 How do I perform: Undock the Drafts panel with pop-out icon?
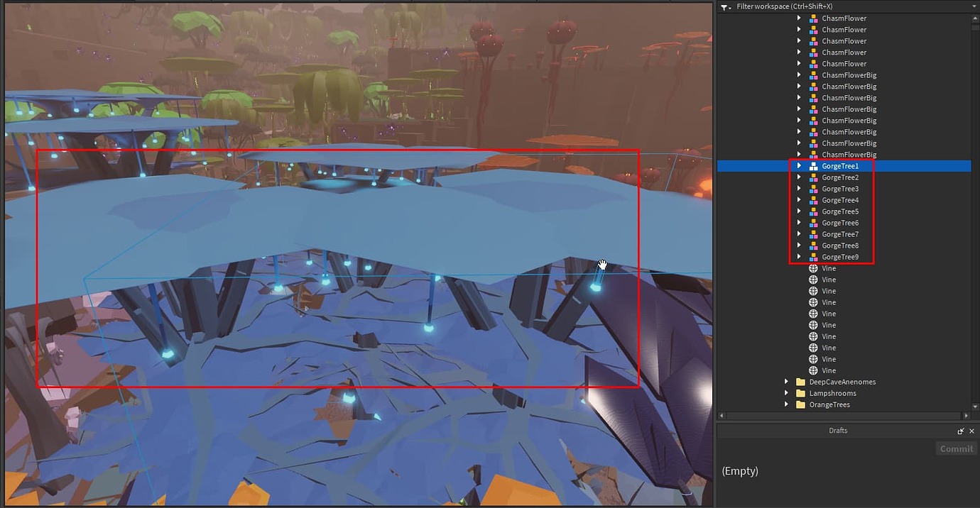point(961,431)
